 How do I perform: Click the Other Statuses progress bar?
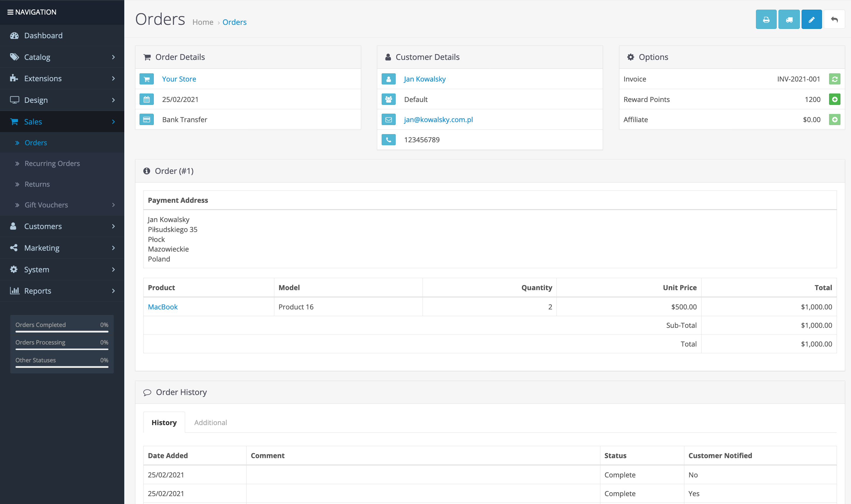point(62,367)
